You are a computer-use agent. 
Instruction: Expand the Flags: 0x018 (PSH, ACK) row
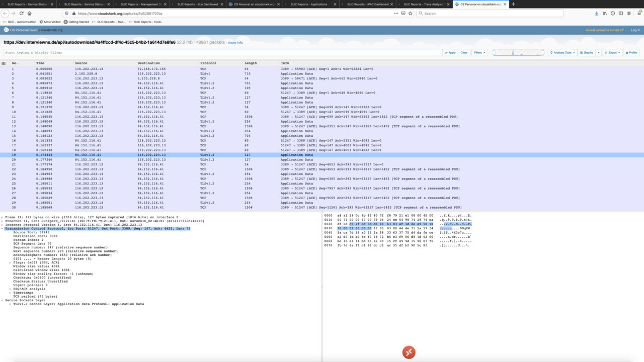pos(10,262)
